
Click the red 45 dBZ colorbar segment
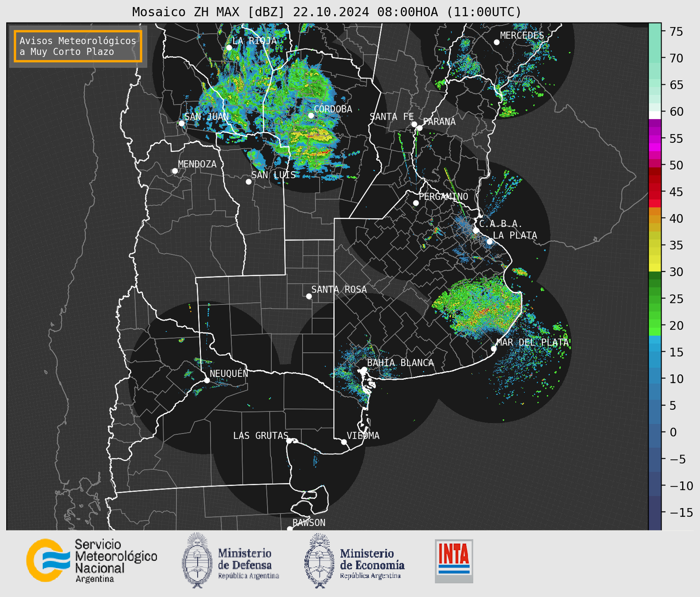click(x=655, y=191)
